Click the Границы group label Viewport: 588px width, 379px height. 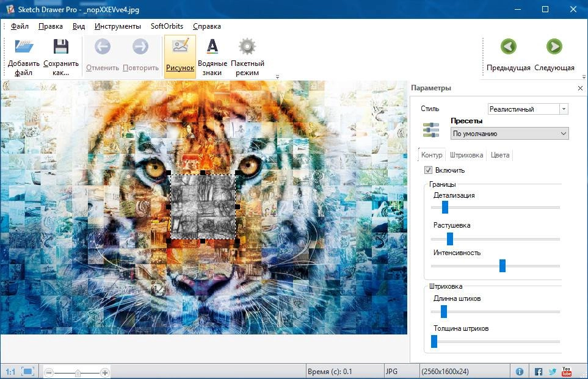pos(443,184)
